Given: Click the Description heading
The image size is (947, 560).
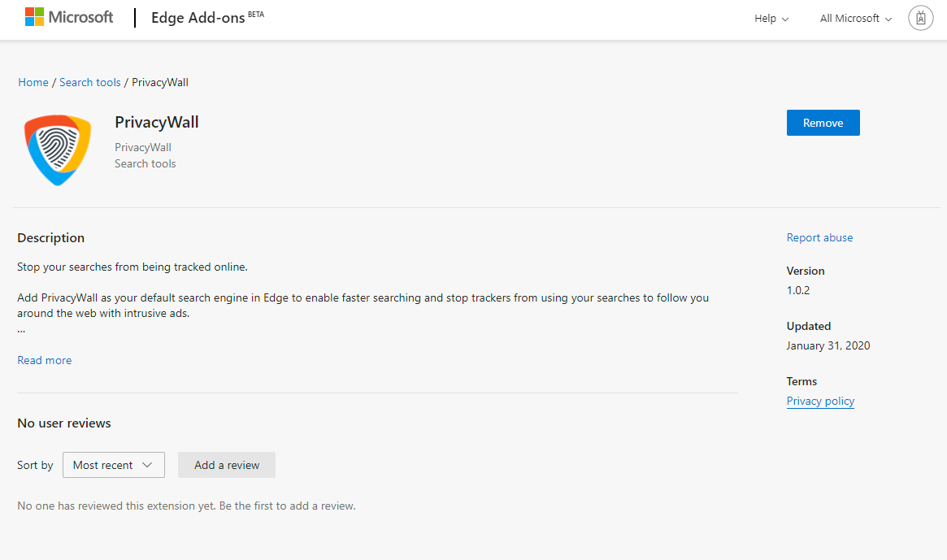Looking at the screenshot, I should [x=51, y=238].
